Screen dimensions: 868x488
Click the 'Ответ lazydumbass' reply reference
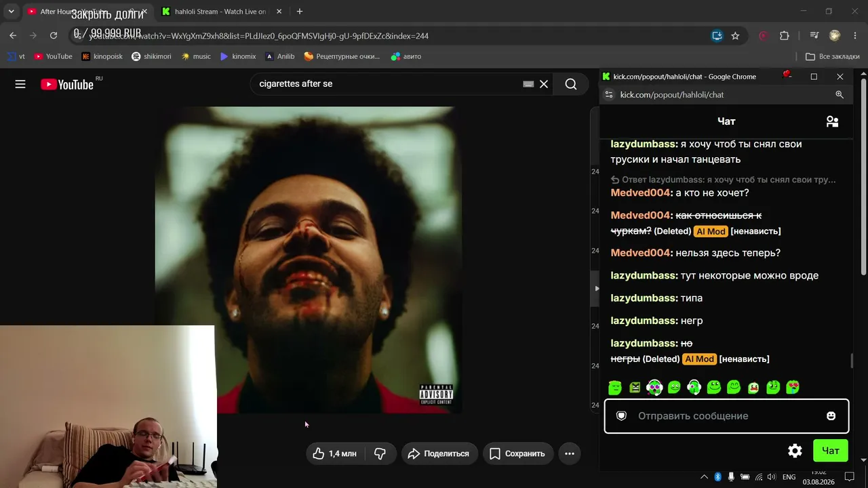pos(724,180)
